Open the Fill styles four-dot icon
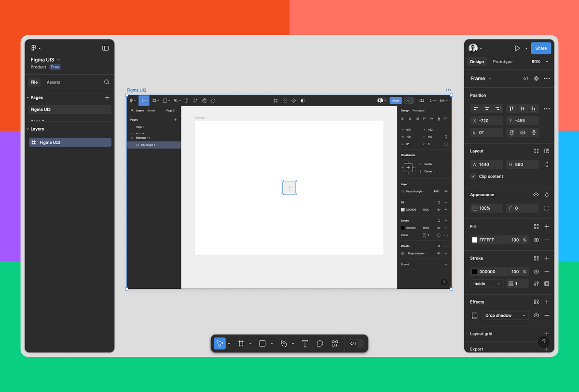The image size is (579, 392). coord(536,227)
